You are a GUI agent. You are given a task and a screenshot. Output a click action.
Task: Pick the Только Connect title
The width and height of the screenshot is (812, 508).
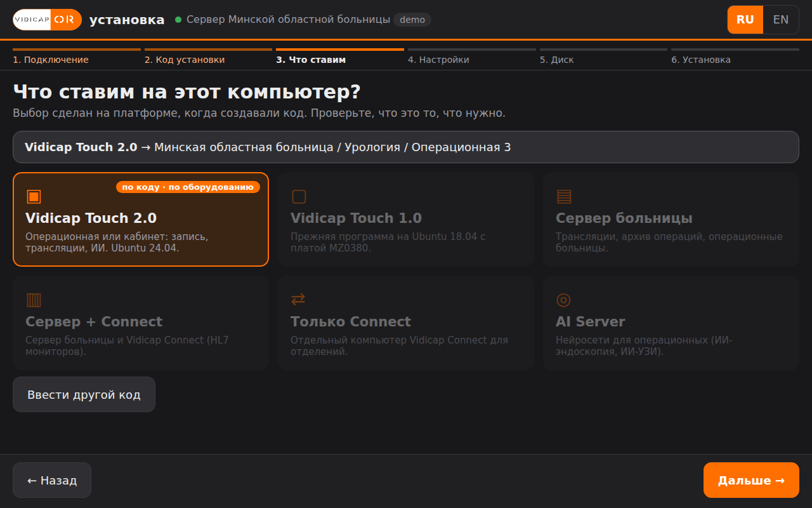[351, 321]
